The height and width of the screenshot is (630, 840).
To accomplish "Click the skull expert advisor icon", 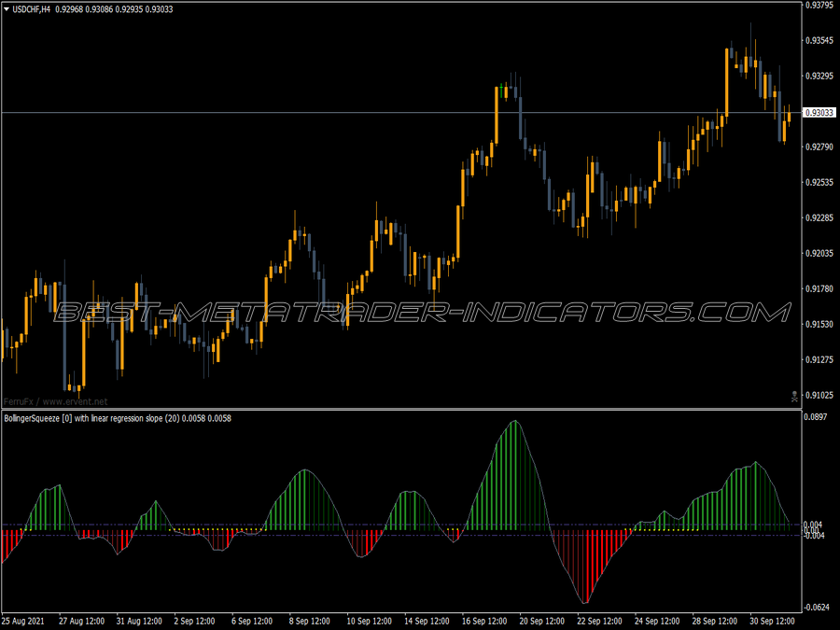I will 794,397.
